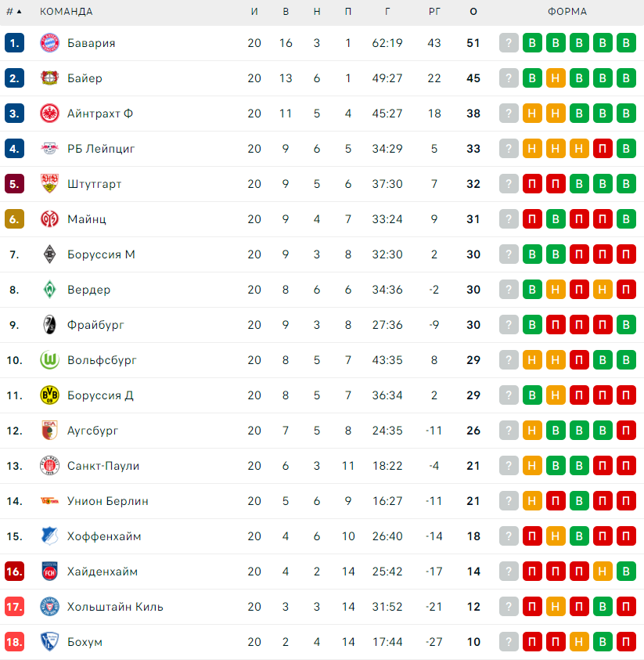
Task: Sort table by РГ goal difference header
Action: pos(434,12)
